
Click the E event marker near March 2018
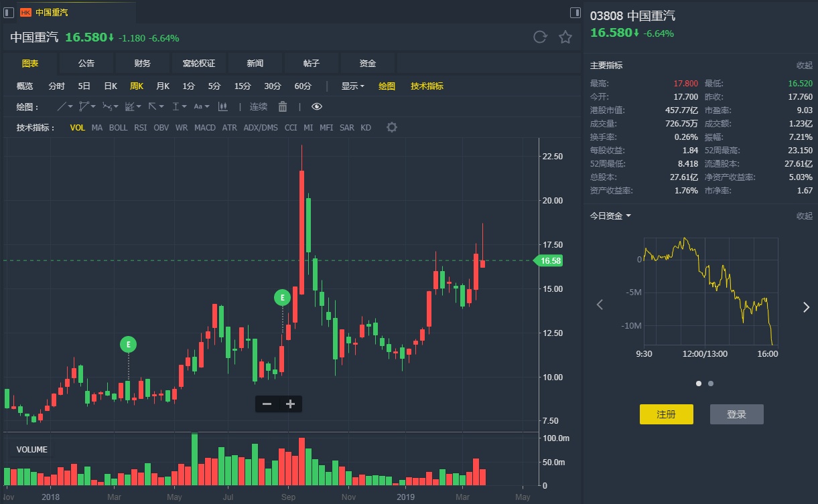[128, 345]
